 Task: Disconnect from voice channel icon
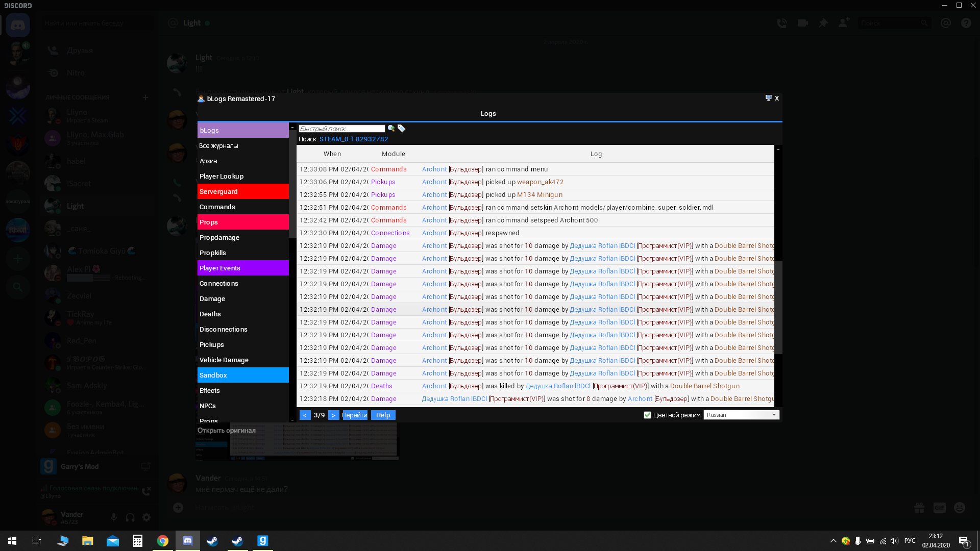pyautogui.click(x=146, y=491)
